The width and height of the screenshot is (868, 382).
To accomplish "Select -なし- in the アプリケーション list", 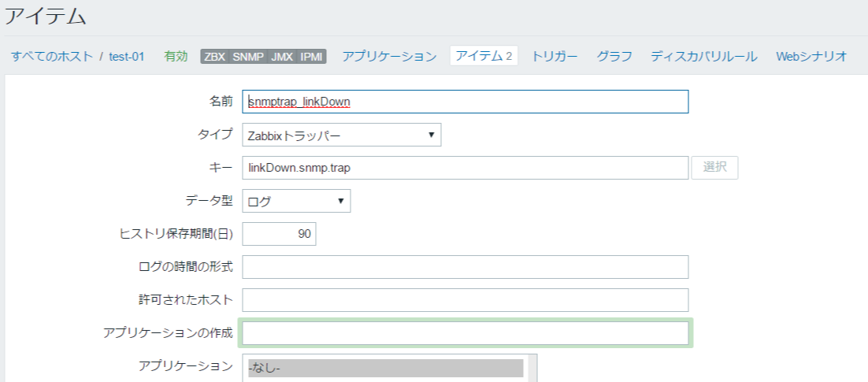I will click(385, 368).
